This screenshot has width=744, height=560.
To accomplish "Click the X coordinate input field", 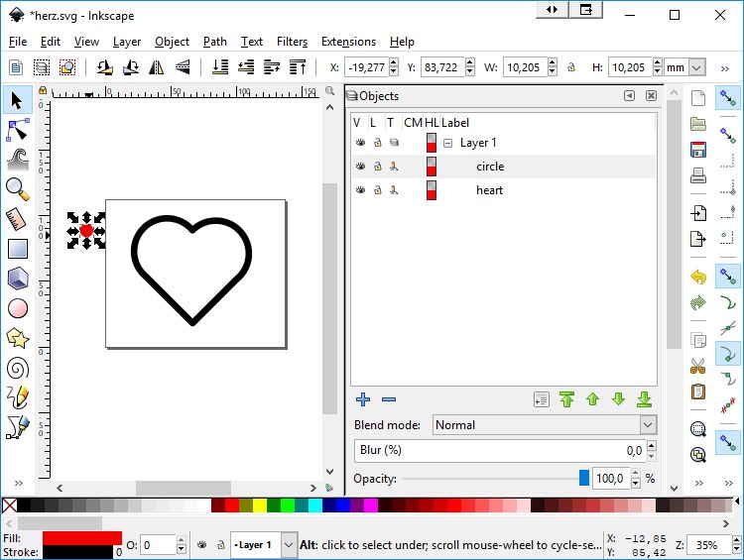I will (x=366, y=67).
